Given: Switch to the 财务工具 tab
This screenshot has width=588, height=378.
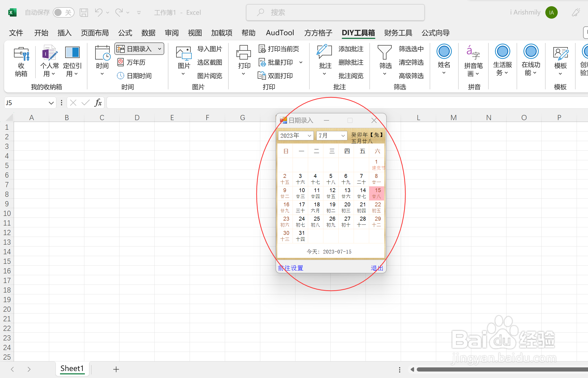Looking at the screenshot, I should tap(398, 33).
